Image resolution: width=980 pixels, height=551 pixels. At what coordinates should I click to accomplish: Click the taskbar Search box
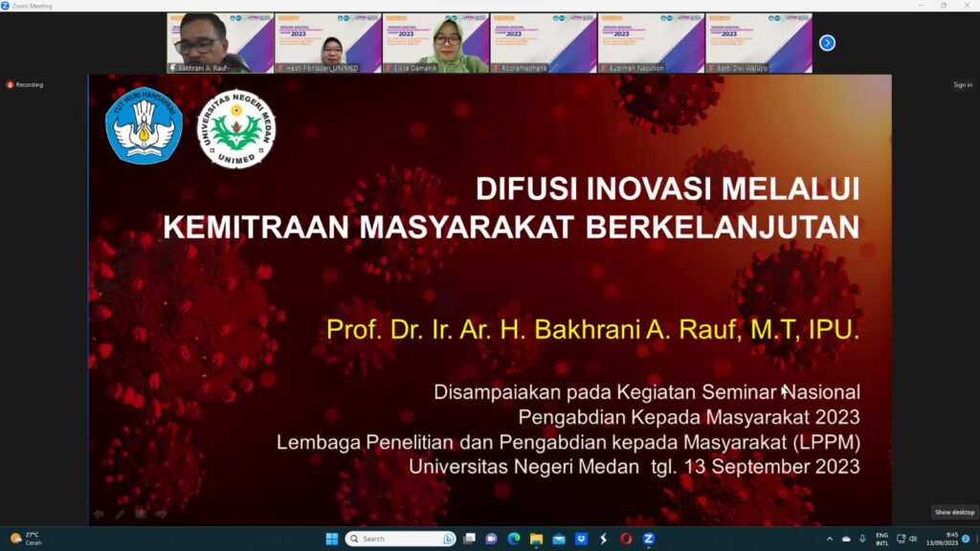(401, 539)
